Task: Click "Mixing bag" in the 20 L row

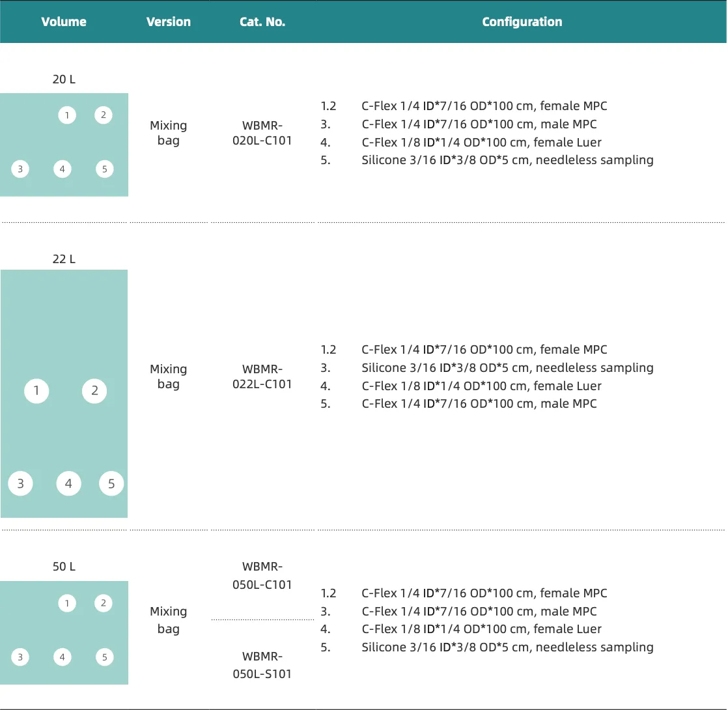Action: 169,133
